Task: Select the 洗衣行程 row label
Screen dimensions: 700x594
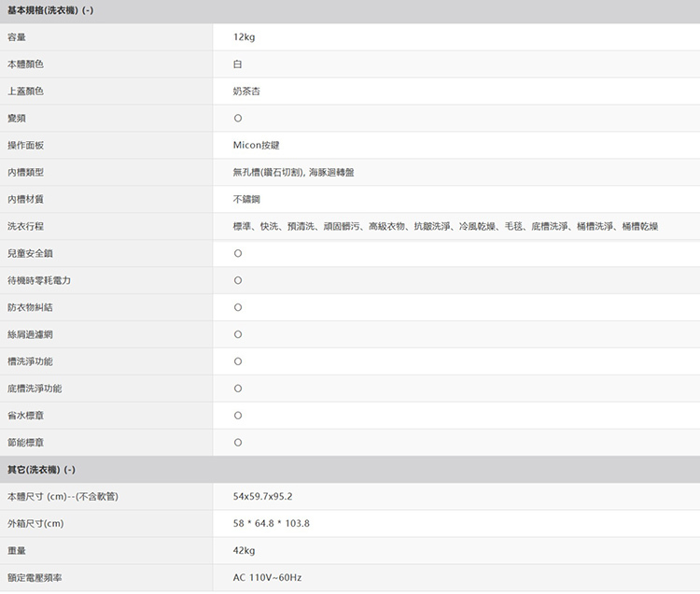Action: (26, 227)
